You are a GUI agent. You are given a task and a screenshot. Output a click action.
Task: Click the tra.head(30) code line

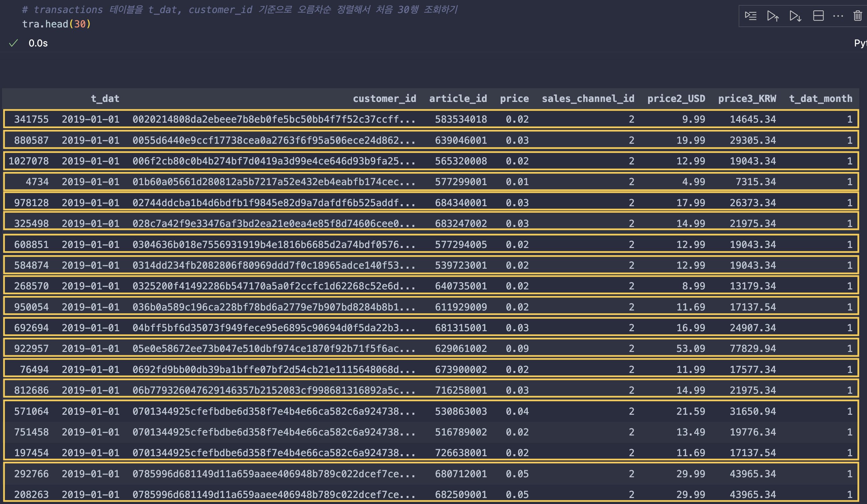56,24
